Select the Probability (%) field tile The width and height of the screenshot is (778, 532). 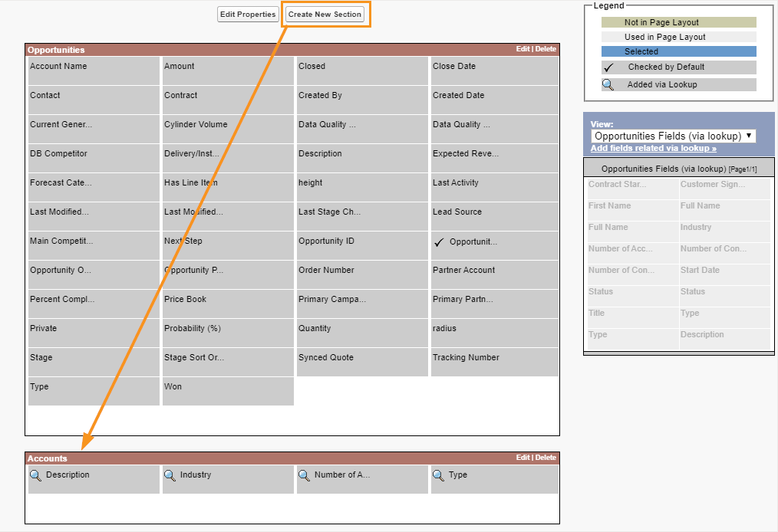(x=227, y=333)
